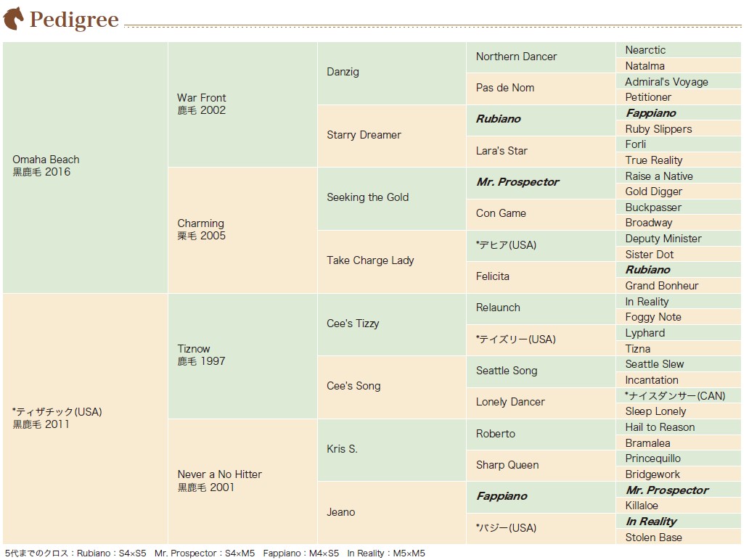Image resolution: width=749 pixels, height=560 pixels.
Task: Click Seeking the Gold entry
Action: (392, 199)
